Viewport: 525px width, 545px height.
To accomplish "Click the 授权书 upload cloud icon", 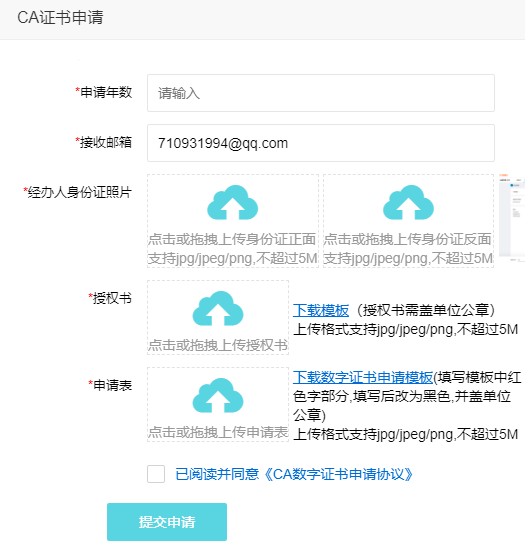I will 218,308.
